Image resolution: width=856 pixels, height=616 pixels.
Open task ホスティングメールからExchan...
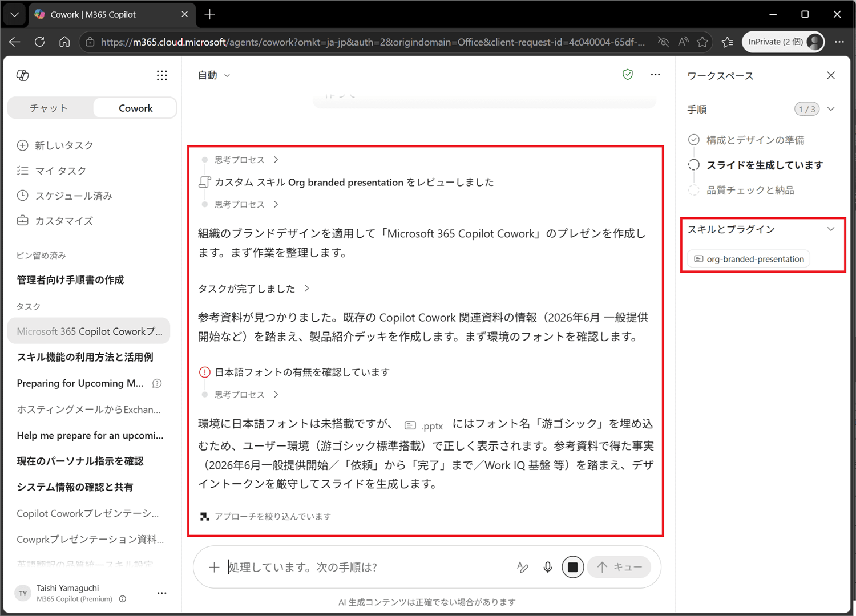click(88, 410)
